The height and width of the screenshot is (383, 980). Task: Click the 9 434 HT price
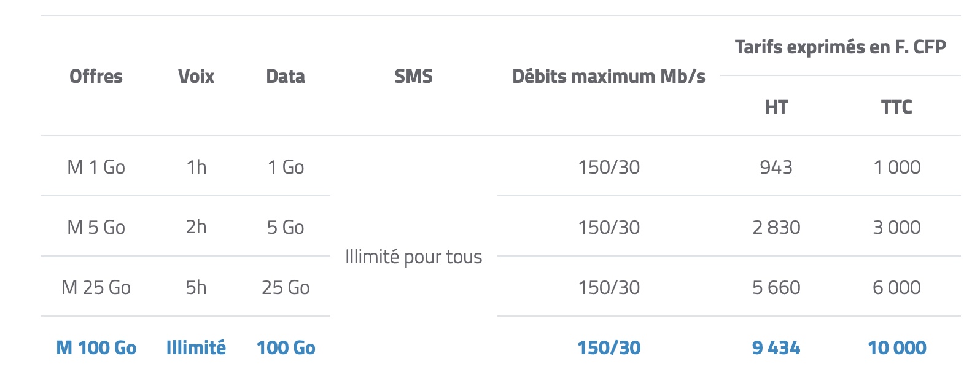tap(776, 348)
